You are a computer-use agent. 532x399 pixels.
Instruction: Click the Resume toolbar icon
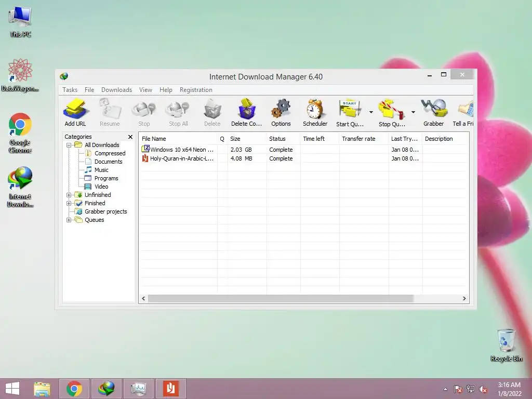coord(110,113)
